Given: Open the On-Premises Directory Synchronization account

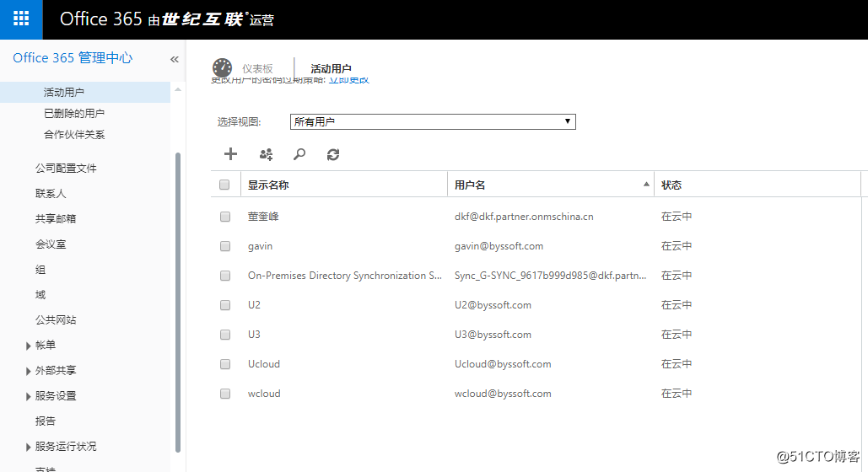Looking at the screenshot, I should click(x=345, y=276).
